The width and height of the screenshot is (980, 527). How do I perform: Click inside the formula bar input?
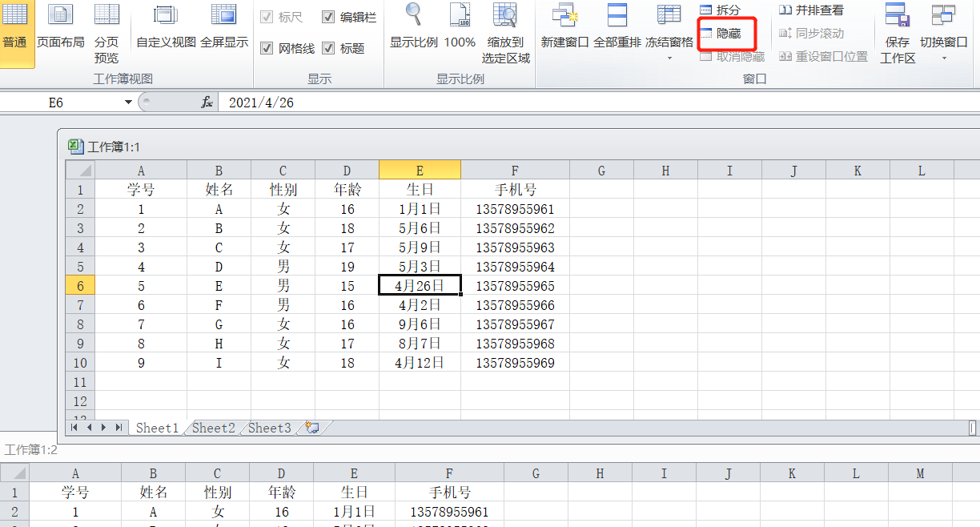point(560,103)
